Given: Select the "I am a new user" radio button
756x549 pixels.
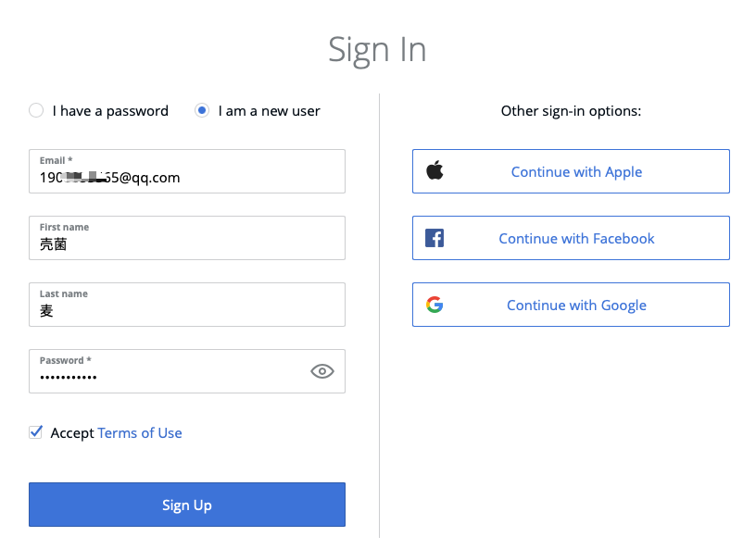Looking at the screenshot, I should 202,111.
